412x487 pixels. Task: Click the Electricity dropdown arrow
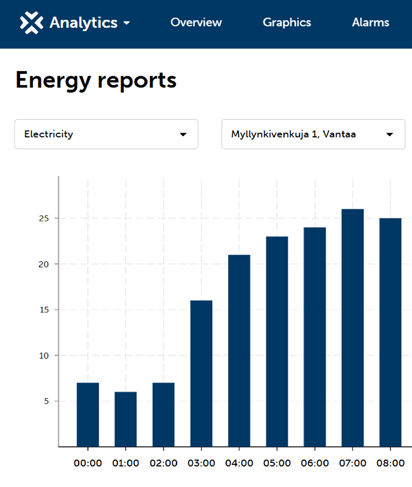183,134
